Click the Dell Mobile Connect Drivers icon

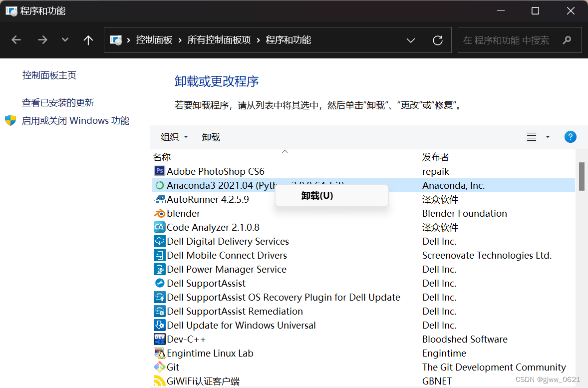[x=159, y=255]
